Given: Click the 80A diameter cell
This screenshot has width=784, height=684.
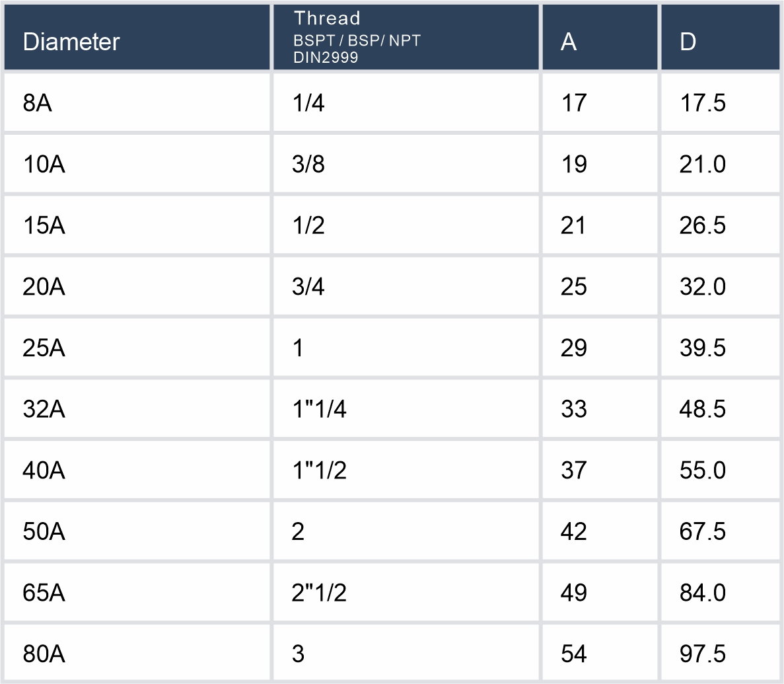Looking at the screenshot, I should tap(44, 654).
